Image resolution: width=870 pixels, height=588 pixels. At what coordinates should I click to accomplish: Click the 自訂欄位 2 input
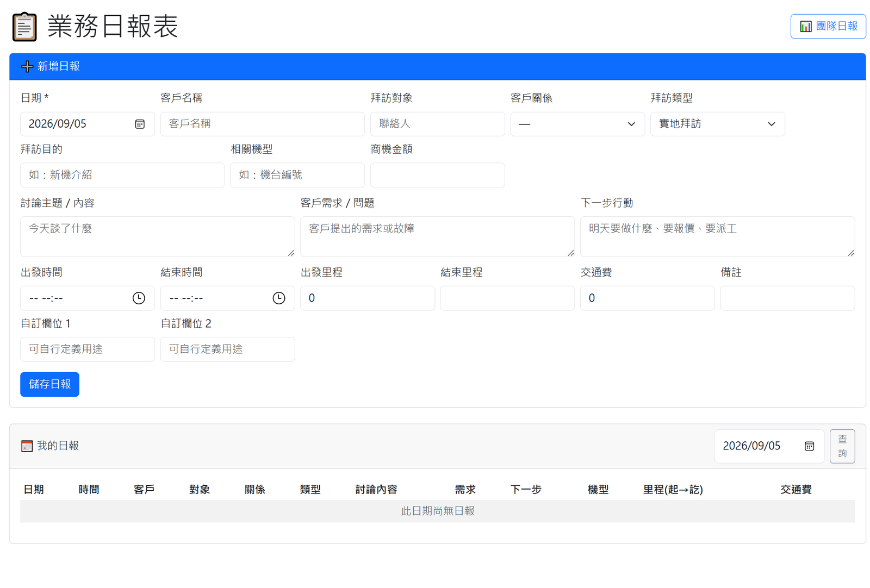(228, 349)
